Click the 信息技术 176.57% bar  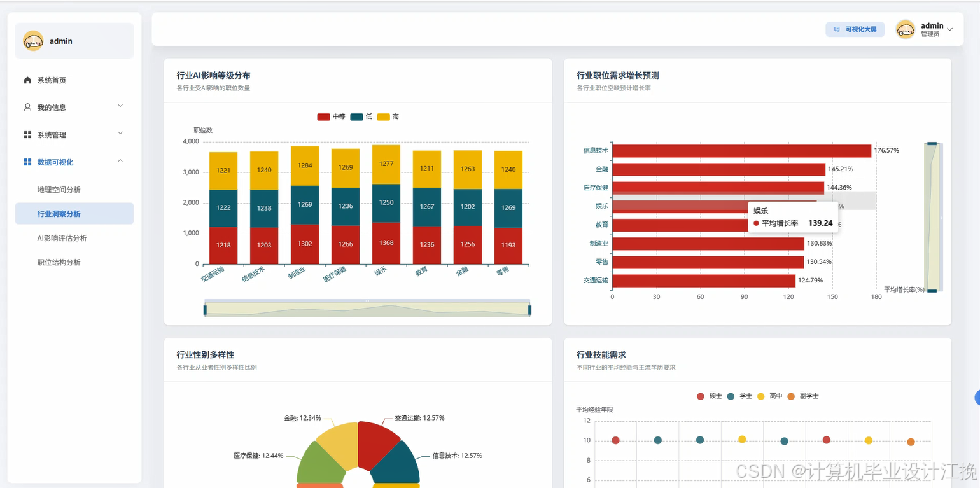(741, 151)
